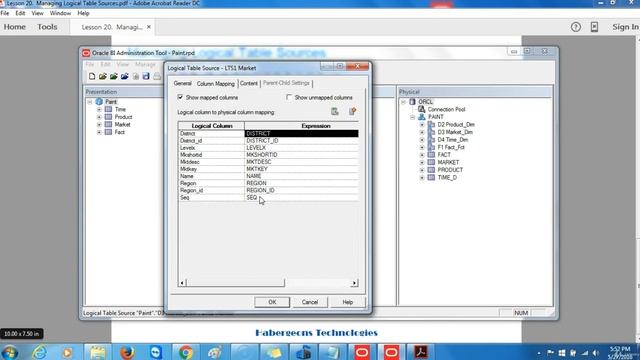Switch to the General tab

[182, 83]
